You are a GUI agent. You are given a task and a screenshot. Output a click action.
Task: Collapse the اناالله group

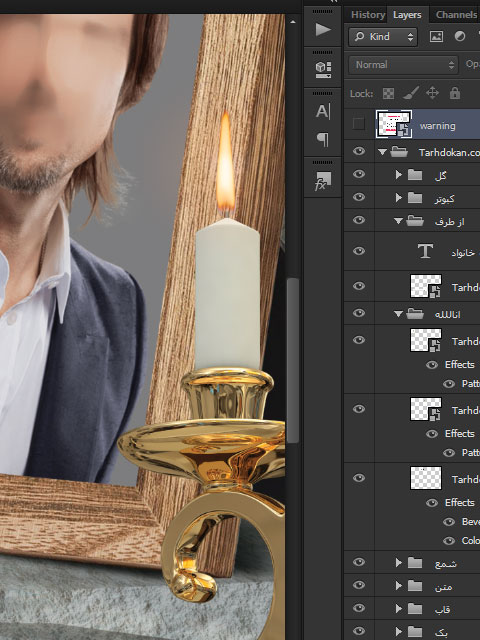tap(398, 314)
